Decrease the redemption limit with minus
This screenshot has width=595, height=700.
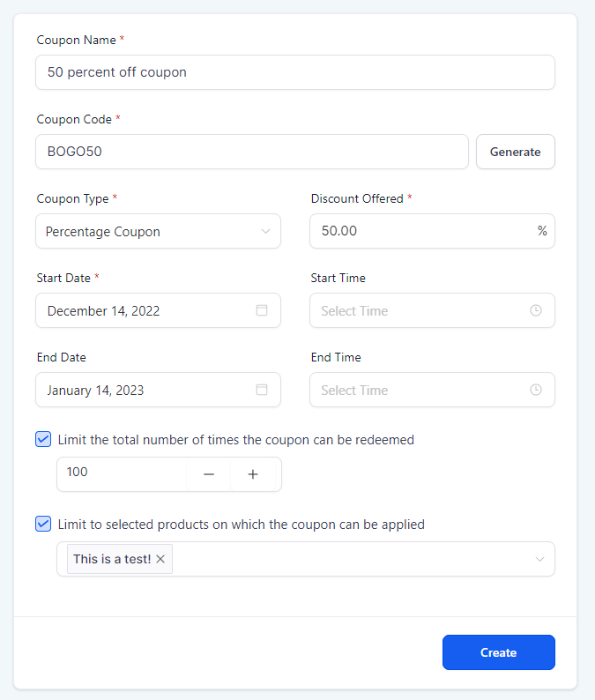click(x=209, y=474)
